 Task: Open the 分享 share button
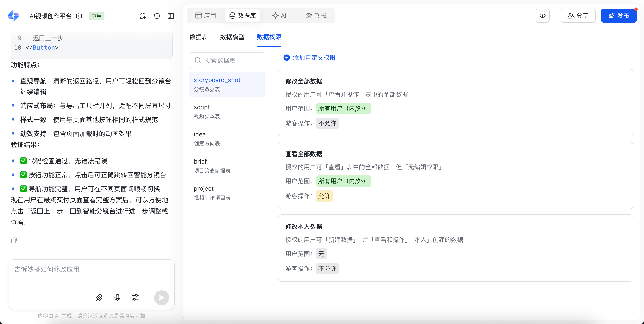pos(578,16)
